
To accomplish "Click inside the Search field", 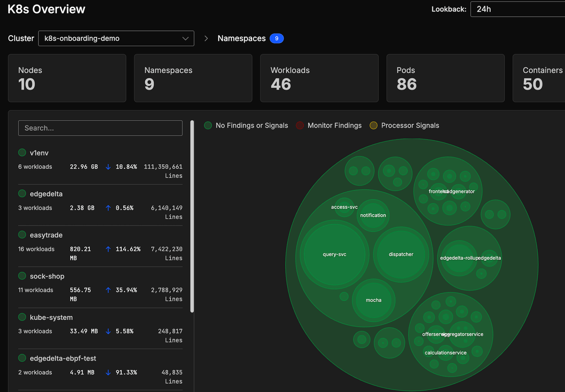I will click(100, 128).
